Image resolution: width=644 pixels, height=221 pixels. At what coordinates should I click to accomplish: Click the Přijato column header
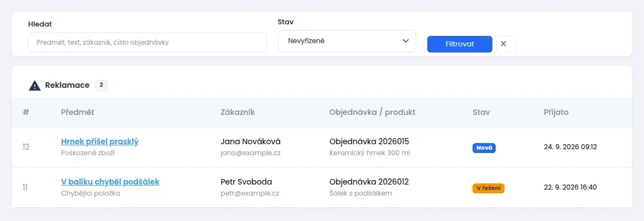[x=556, y=112]
